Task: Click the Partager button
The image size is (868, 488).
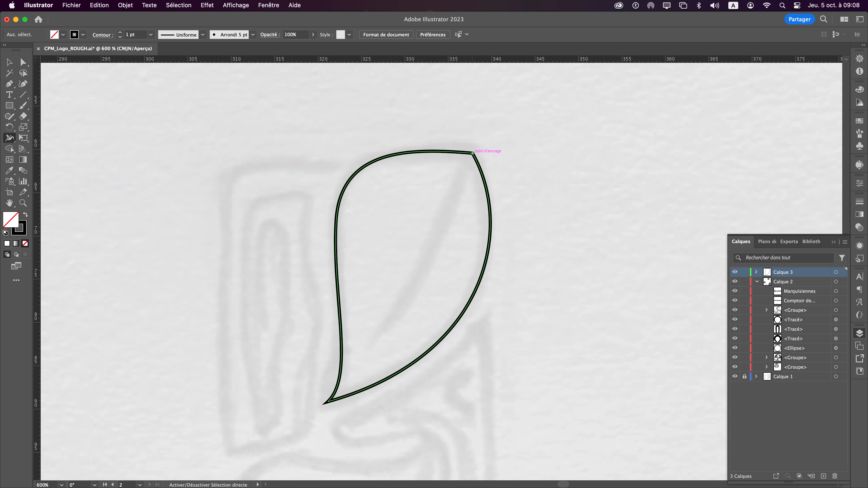Action: coord(799,19)
